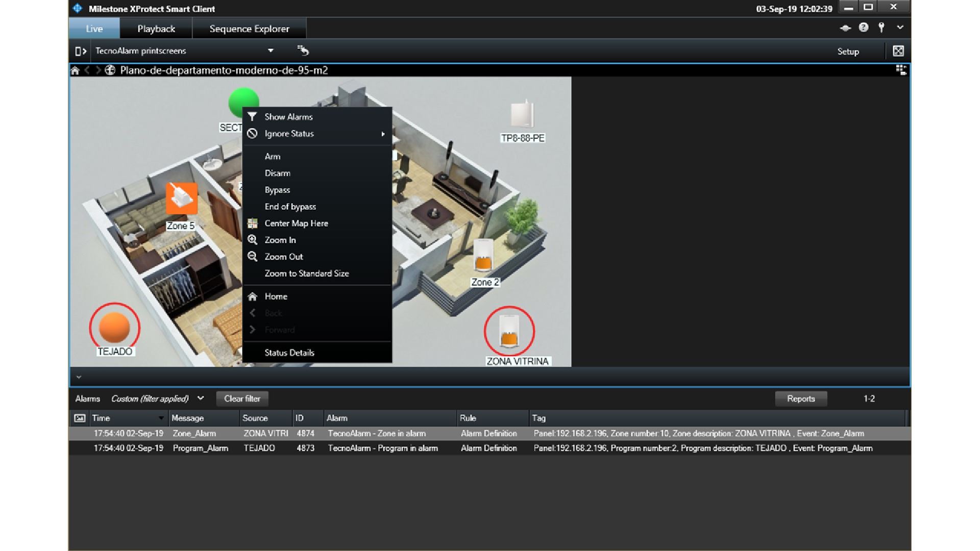This screenshot has height=551, width=980.
Task: Choose Zoom In from context menu
Action: tap(317, 240)
